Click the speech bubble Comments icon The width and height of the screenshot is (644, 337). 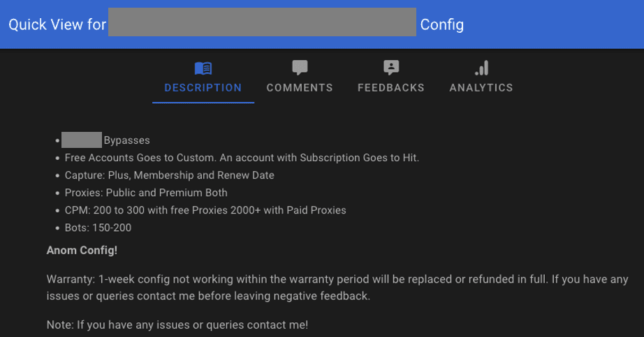[x=300, y=68]
